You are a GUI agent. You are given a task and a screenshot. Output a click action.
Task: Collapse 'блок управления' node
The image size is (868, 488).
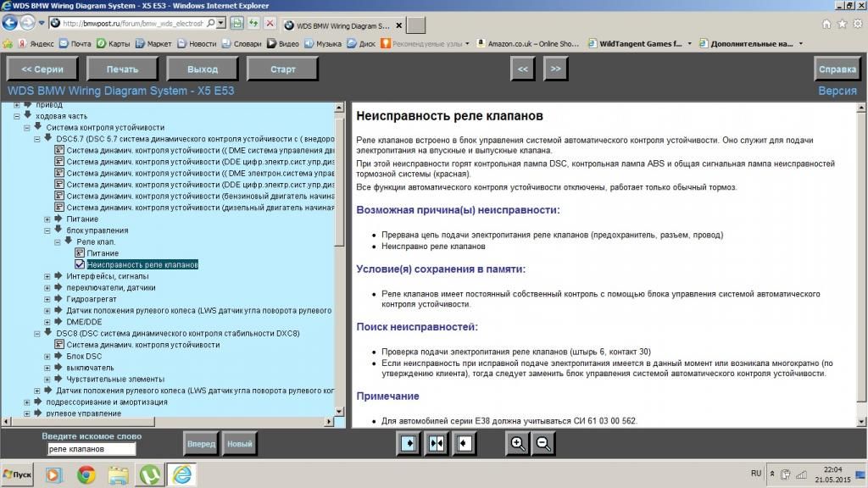click(47, 230)
